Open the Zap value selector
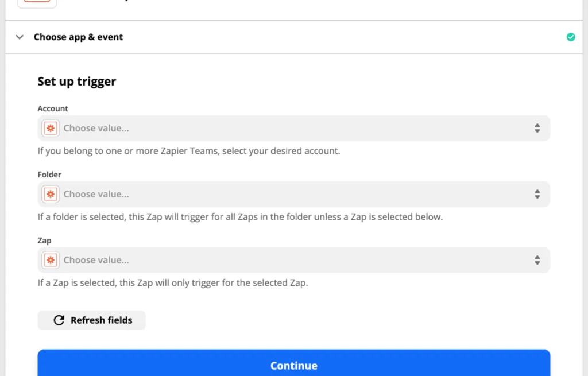Viewport: 588px width, 376px height. [287, 260]
